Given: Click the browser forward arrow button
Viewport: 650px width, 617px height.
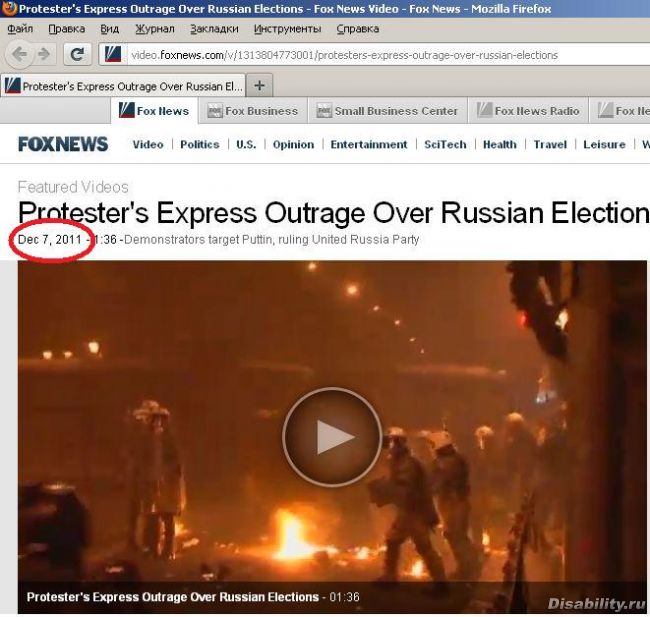Looking at the screenshot, I should (44, 54).
